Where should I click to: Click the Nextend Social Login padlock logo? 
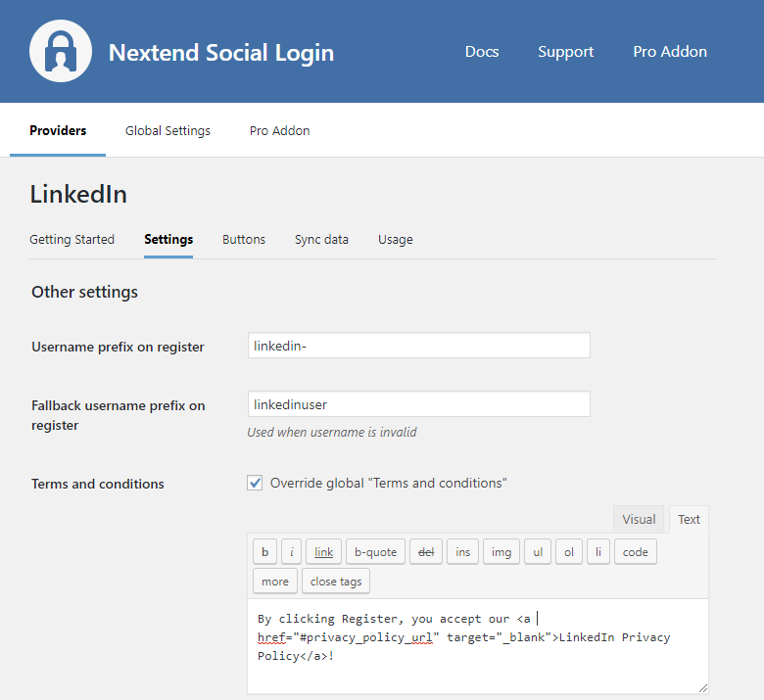point(61,51)
